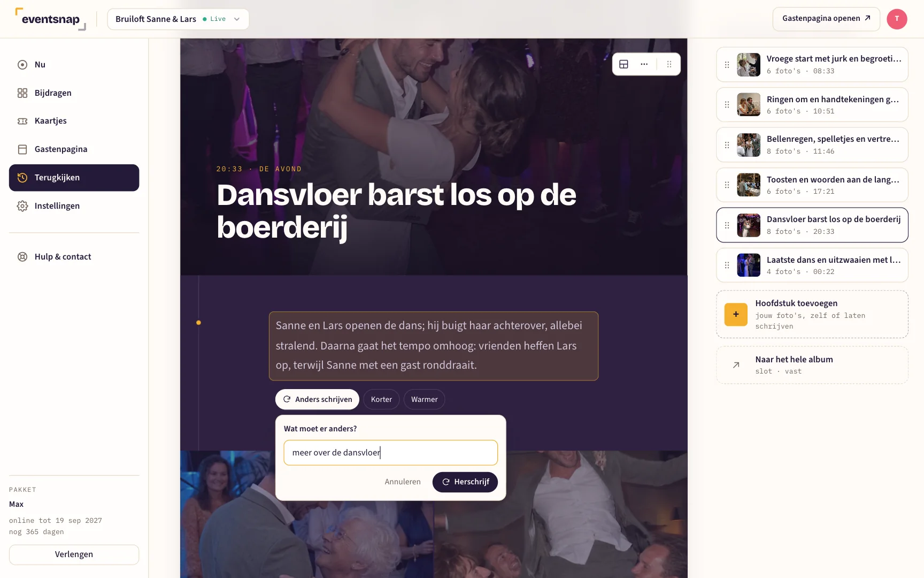The height and width of the screenshot is (578, 924).
Task: Click the Anders schrijven button
Action: coord(317,399)
